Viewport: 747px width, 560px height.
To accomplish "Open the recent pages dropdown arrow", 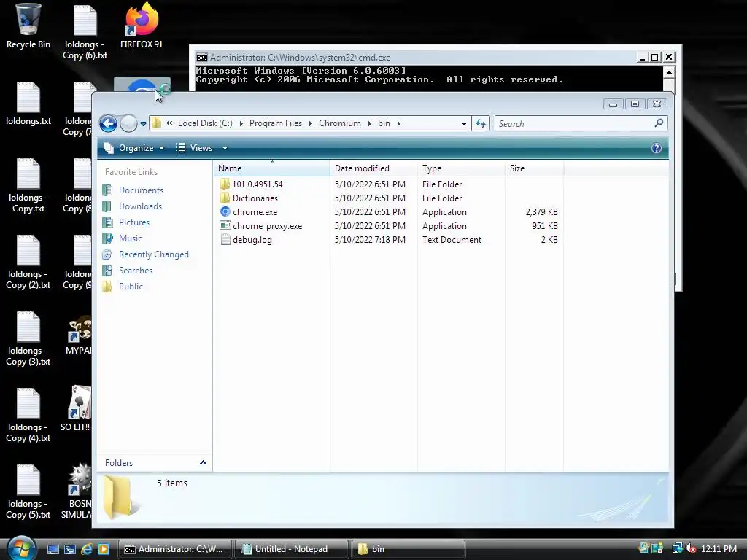I will [x=143, y=124].
